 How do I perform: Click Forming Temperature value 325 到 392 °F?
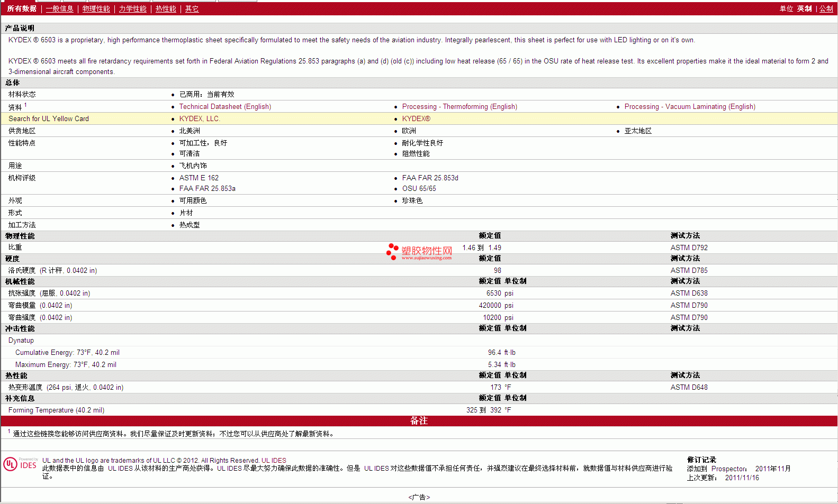click(x=489, y=410)
